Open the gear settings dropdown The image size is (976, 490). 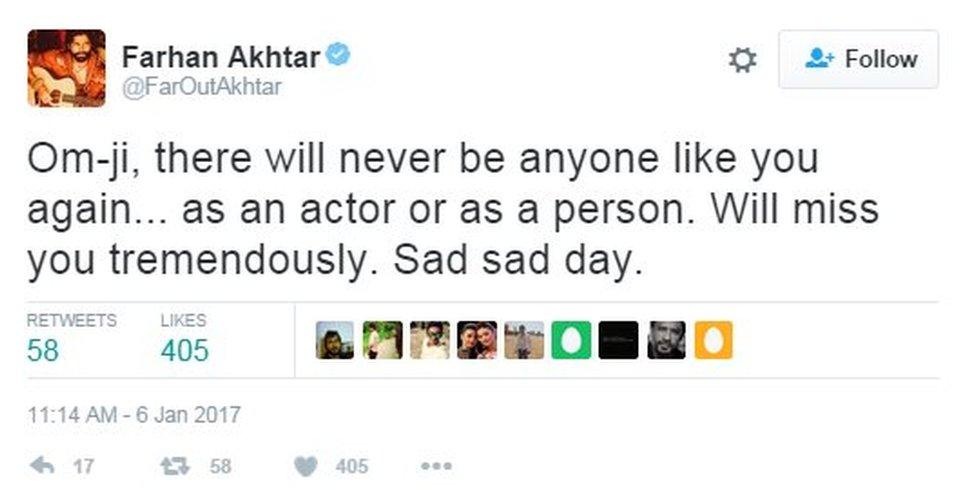click(741, 60)
